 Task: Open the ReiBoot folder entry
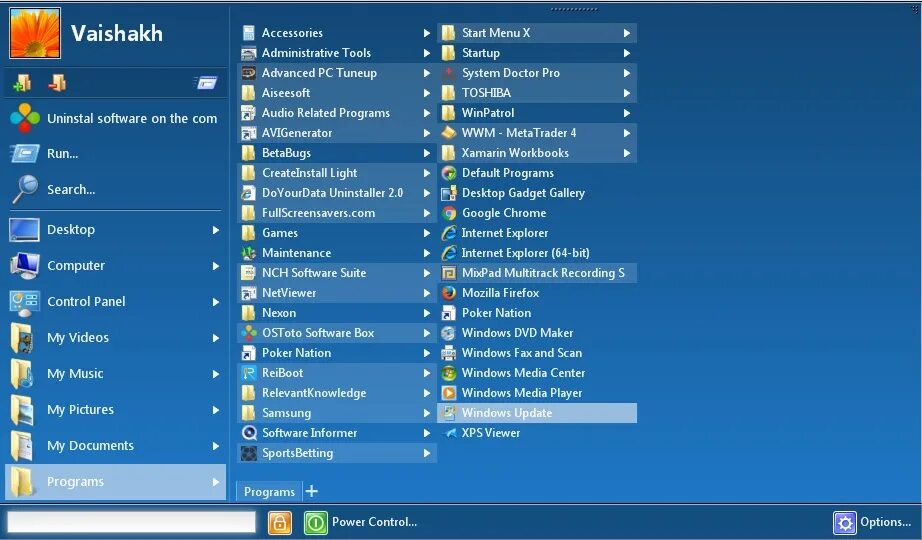(336, 373)
